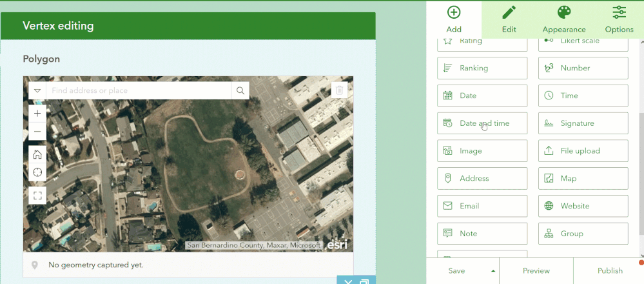Screen dimensions: 644x284
Task: Enter fullscreen map view
Action: tap(37, 195)
